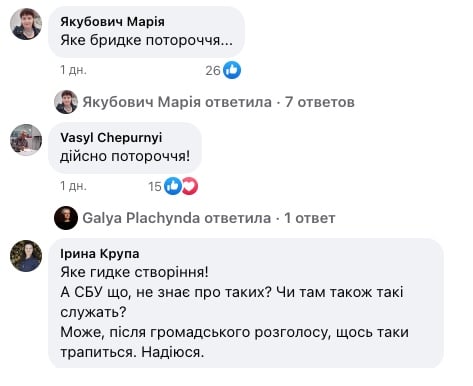Click the Galya Plachynda ответила name link
This screenshot has height=386, width=473.
pos(177,218)
